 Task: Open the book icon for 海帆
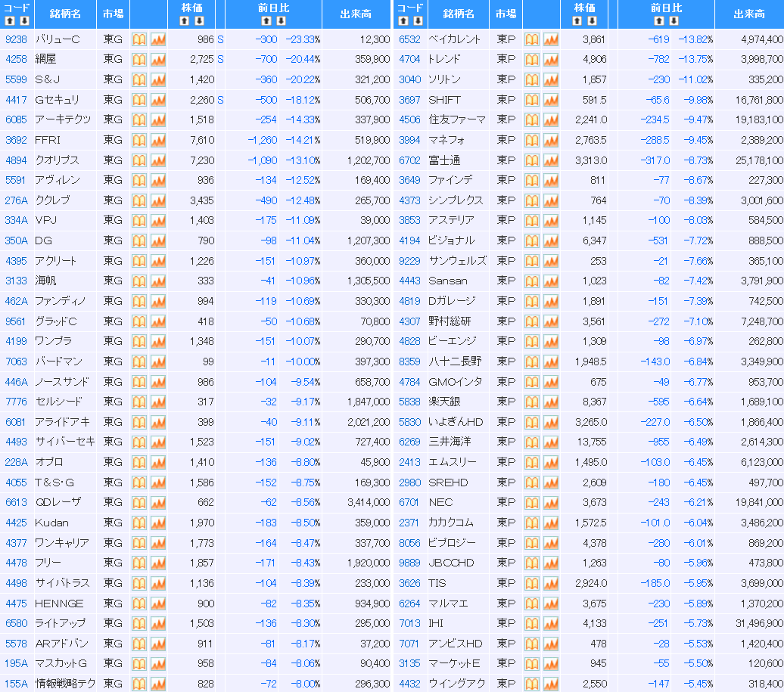click(139, 281)
